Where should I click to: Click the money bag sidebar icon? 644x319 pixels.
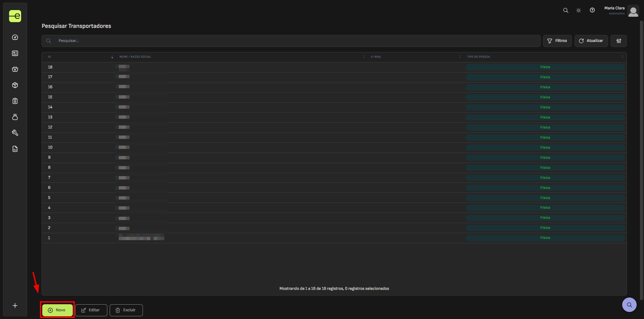[15, 117]
